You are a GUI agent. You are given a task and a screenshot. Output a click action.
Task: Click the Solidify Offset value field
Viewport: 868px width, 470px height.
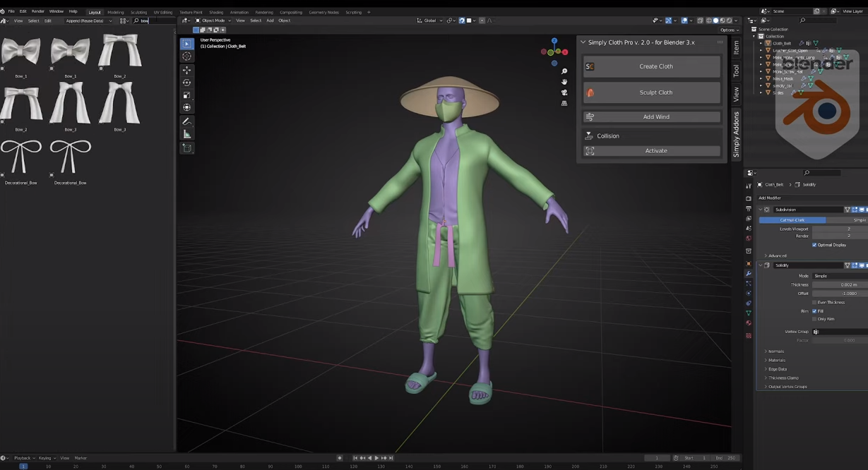point(840,294)
